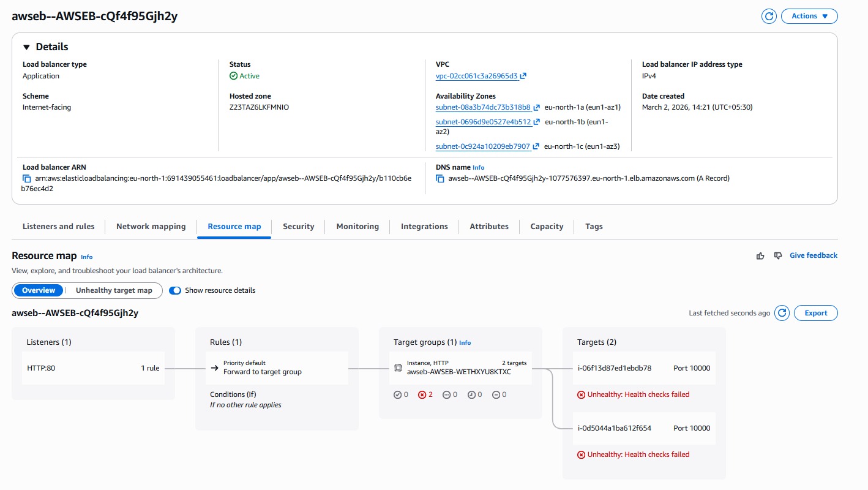Image resolution: width=868 pixels, height=490 pixels.
Task: Copy the DNS name using copy icon
Action: tap(440, 179)
